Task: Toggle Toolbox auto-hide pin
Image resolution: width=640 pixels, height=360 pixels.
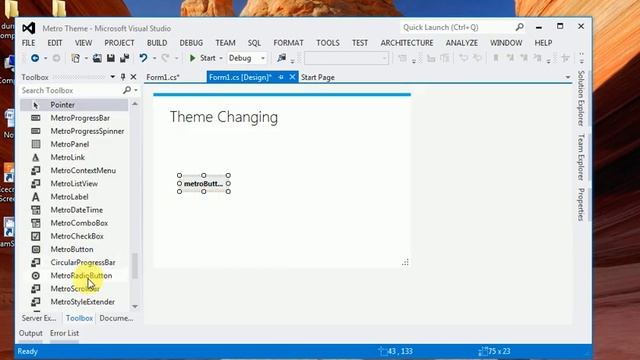Action: click(x=123, y=77)
